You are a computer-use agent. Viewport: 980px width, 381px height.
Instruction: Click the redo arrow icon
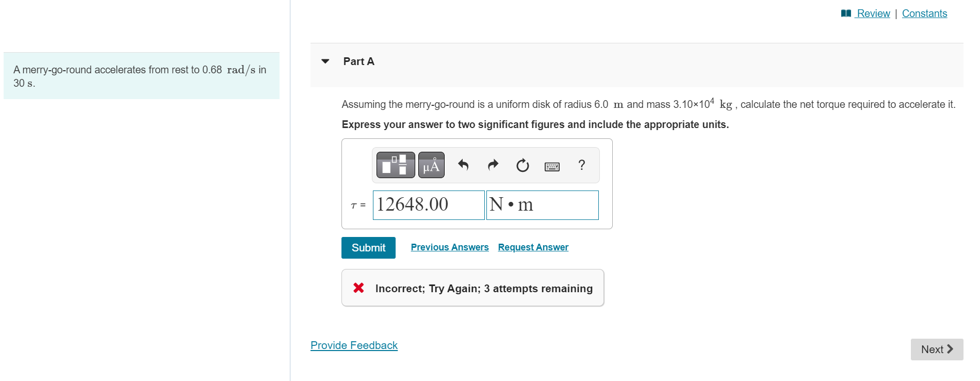pyautogui.click(x=493, y=165)
